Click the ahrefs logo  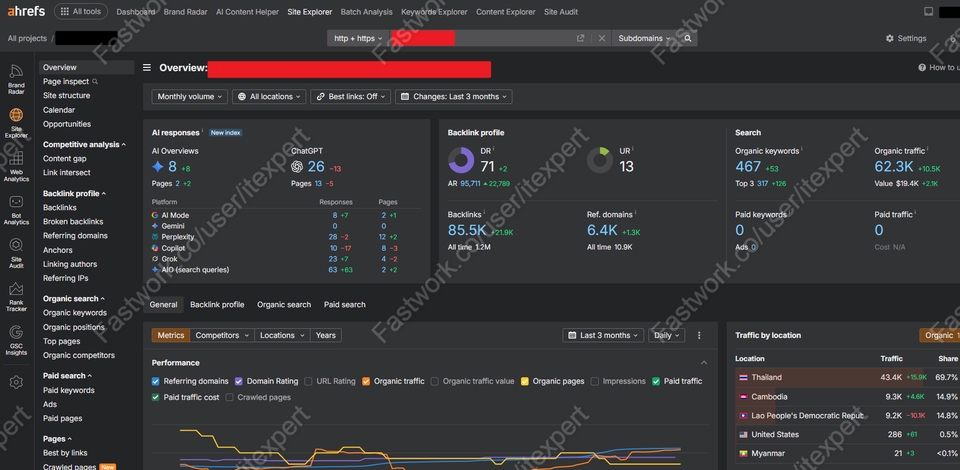point(26,12)
